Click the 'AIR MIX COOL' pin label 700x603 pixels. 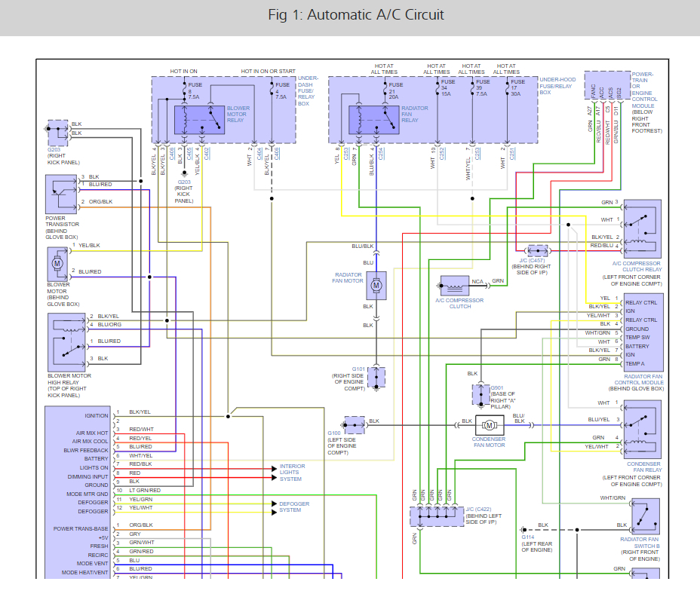pos(91,442)
